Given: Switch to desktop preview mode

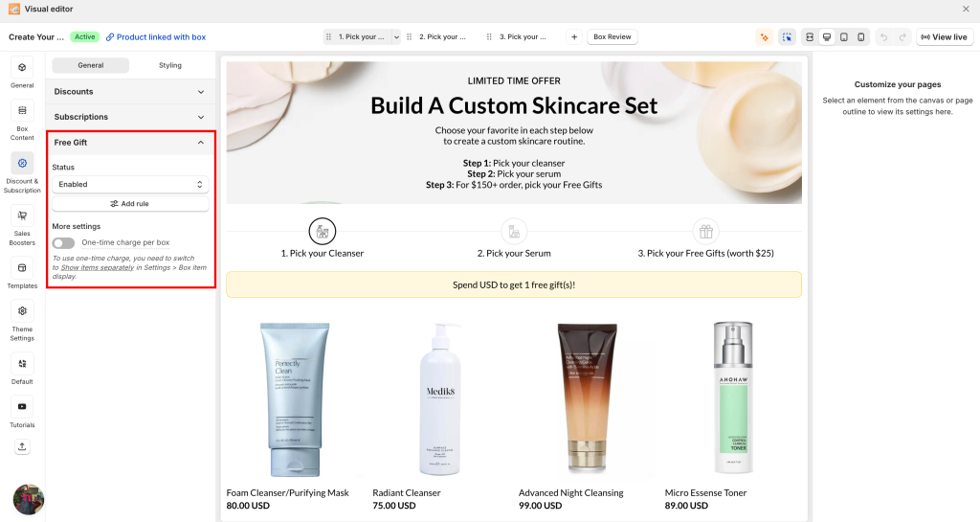Looking at the screenshot, I should [827, 37].
